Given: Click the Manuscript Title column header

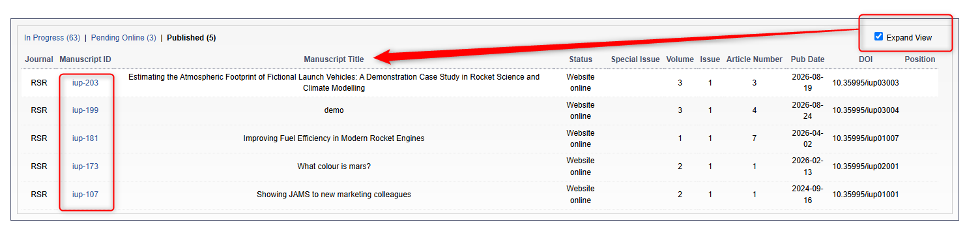Looking at the screenshot, I should 334,59.
